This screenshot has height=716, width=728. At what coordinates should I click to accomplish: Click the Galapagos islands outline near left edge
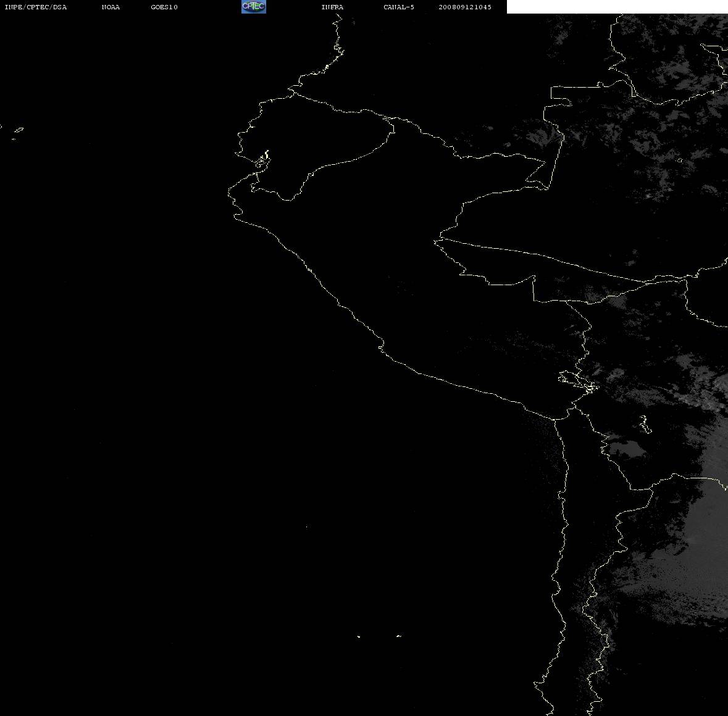(17, 133)
